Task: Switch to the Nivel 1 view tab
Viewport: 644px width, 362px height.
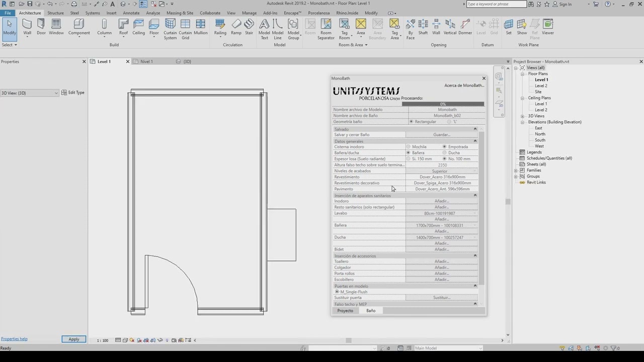Action: point(146,61)
